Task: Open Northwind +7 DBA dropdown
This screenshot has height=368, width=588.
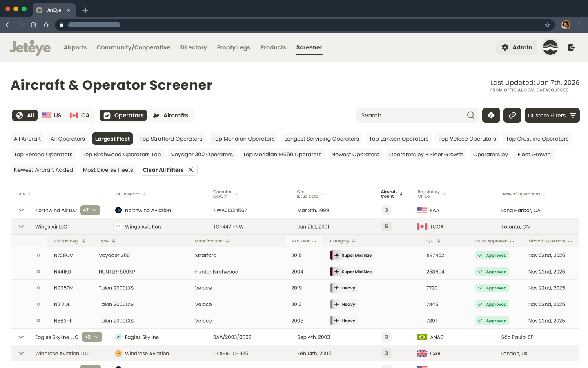Action: click(x=90, y=210)
